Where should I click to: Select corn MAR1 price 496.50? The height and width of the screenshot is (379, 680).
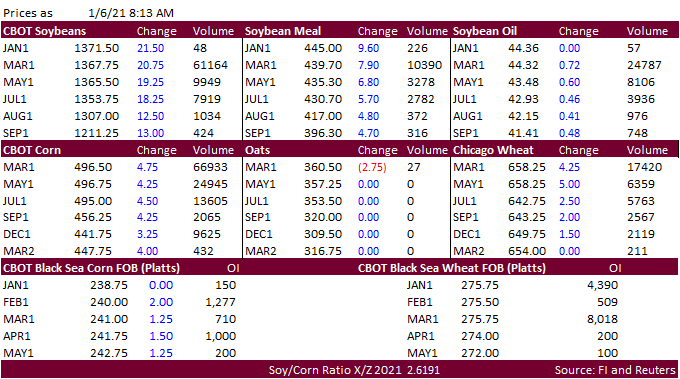[x=93, y=167]
